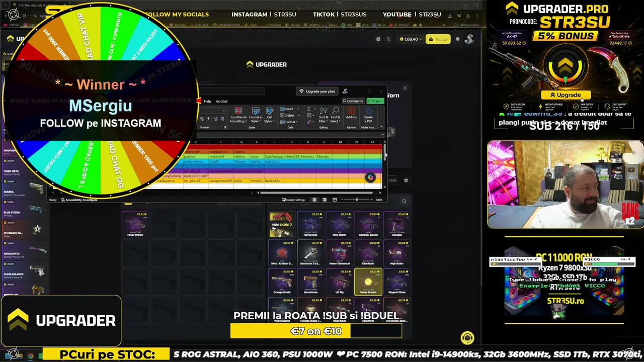The width and height of the screenshot is (644, 362).
Task: Select the Pink DDPAT skin card
Action: [339, 224]
